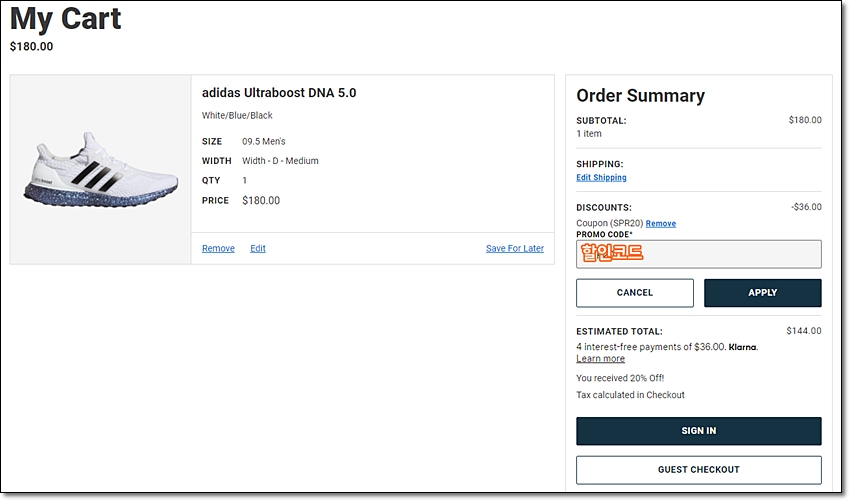Click the 'White/Blue/Black' color text

[237, 115]
